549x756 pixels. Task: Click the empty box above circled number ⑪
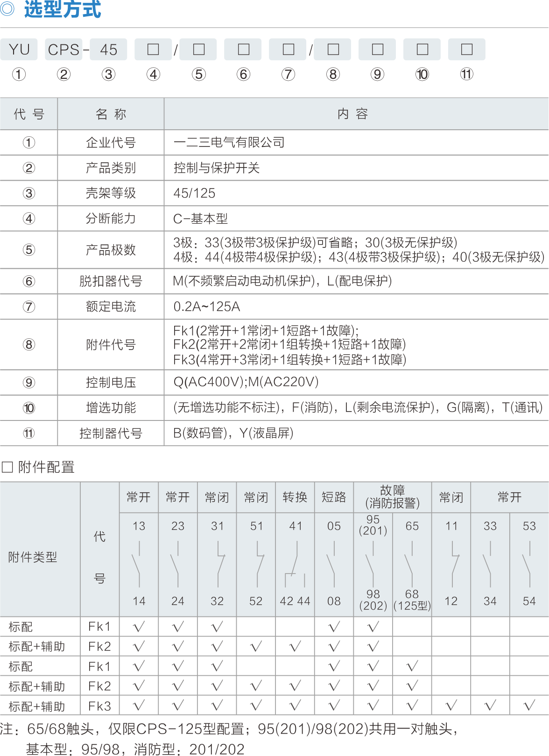click(466, 49)
